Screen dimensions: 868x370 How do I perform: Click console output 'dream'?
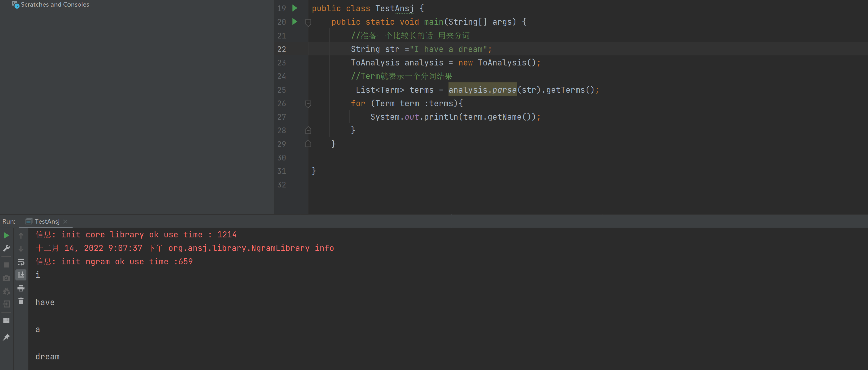(47, 357)
